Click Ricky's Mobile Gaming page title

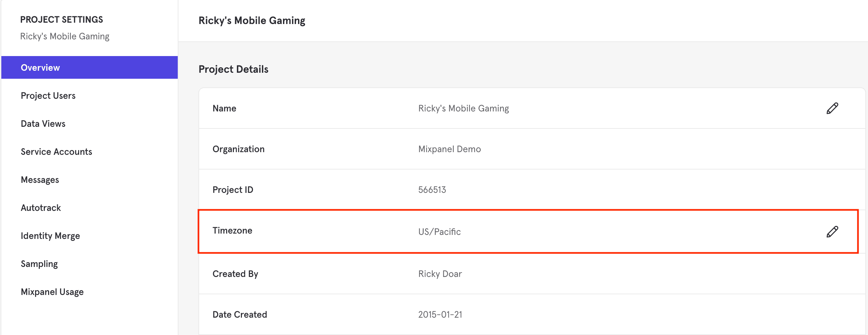[x=252, y=21]
